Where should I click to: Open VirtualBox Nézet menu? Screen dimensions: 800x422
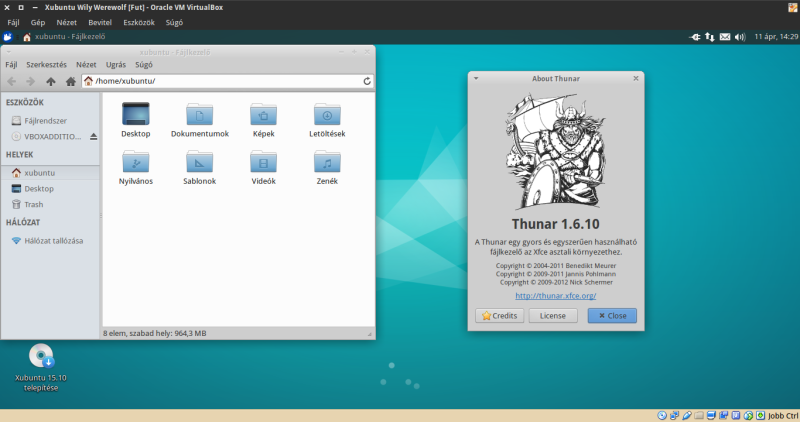point(67,22)
